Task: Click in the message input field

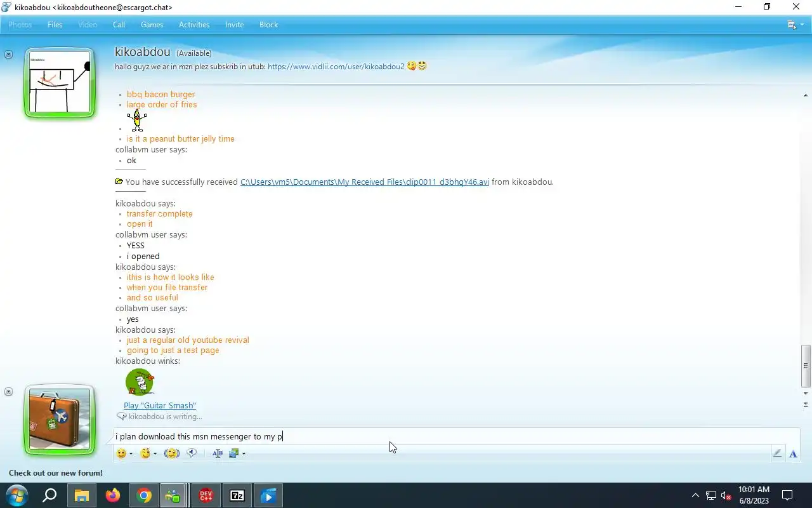Action: click(455, 436)
